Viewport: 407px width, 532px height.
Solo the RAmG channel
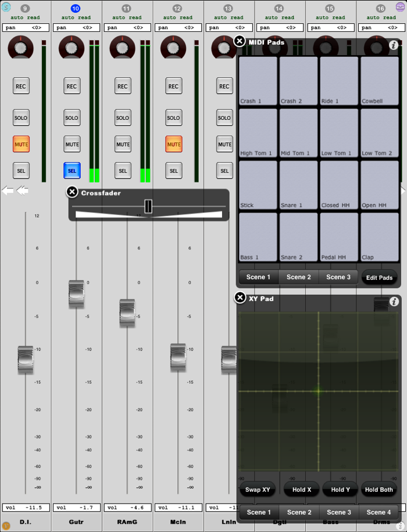123,117
